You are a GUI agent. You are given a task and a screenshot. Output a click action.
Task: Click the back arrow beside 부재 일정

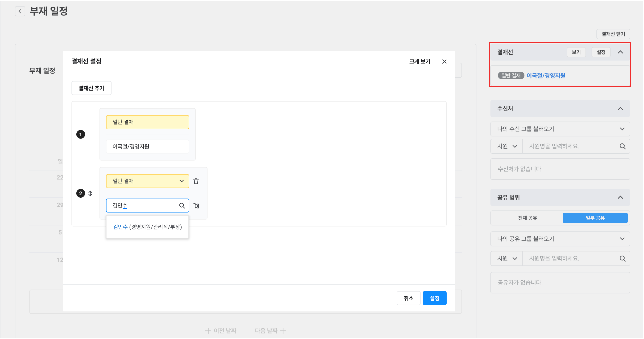(20, 11)
